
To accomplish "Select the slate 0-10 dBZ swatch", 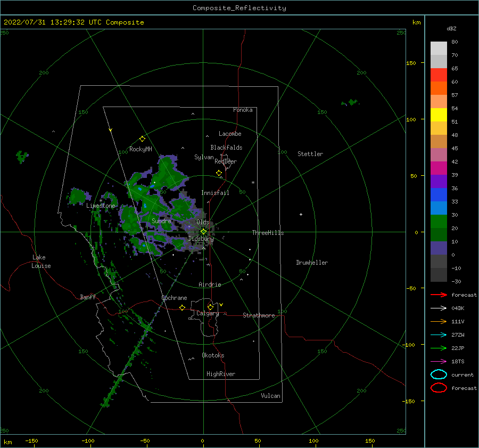I will [x=439, y=248].
